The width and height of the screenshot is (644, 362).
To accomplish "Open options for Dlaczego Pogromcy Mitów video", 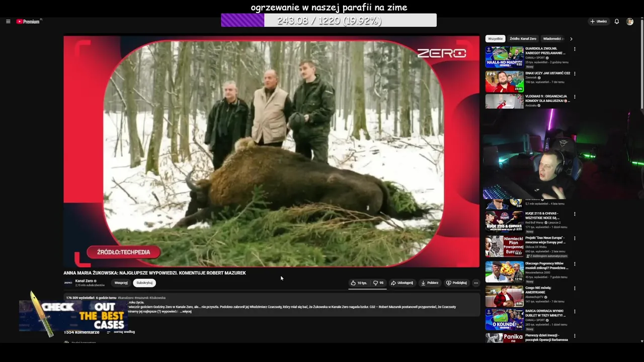I will (x=575, y=264).
